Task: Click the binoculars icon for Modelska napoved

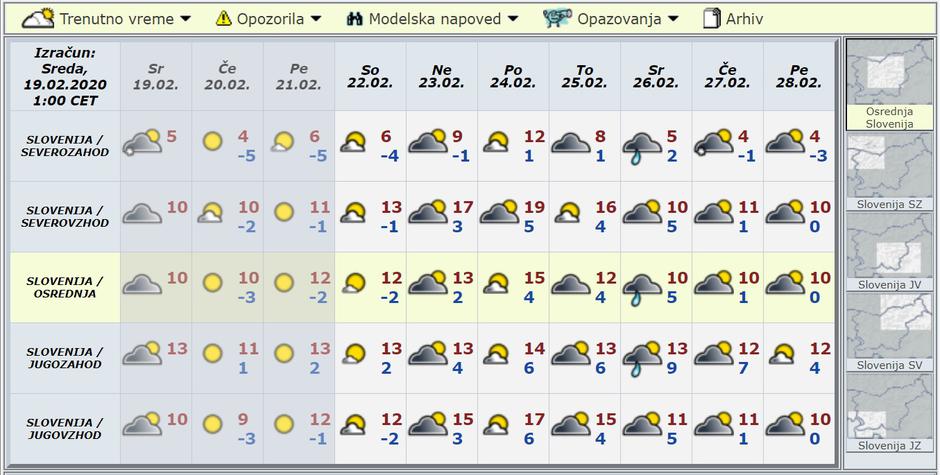Action: coord(355,18)
